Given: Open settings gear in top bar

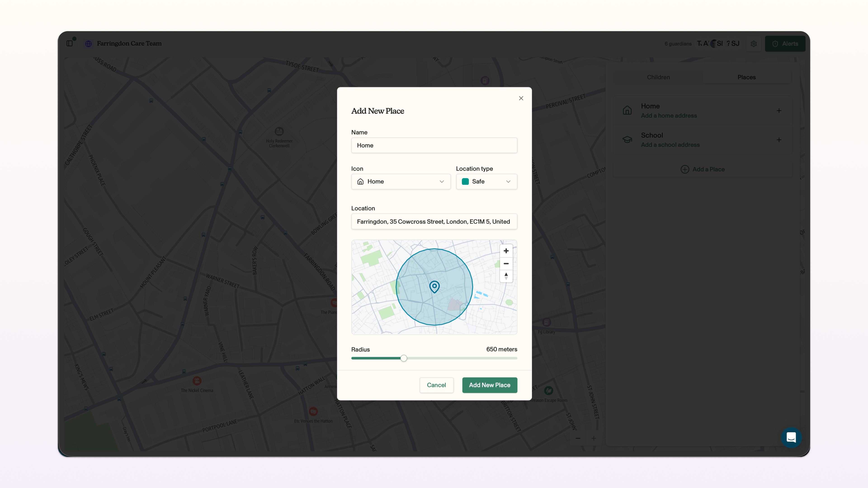Looking at the screenshot, I should click(754, 44).
